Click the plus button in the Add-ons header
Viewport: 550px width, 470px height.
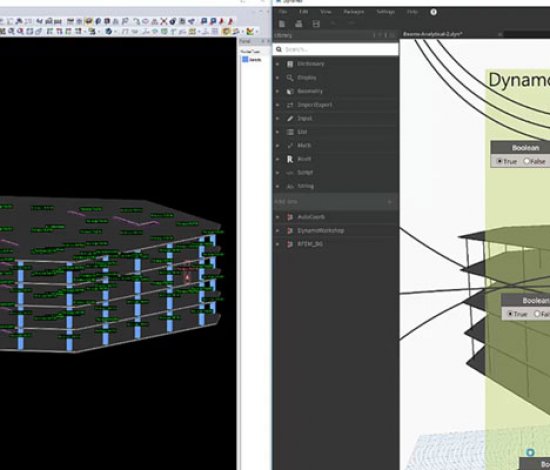[x=389, y=202]
